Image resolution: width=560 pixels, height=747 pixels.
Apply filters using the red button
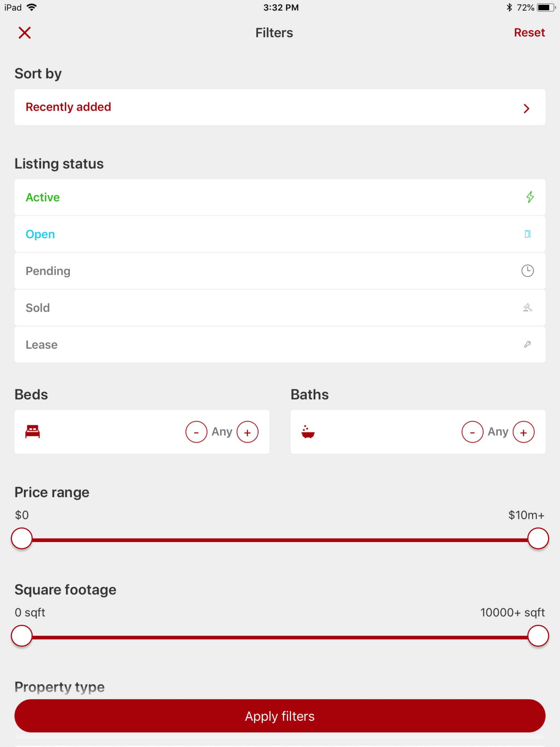pos(280,716)
